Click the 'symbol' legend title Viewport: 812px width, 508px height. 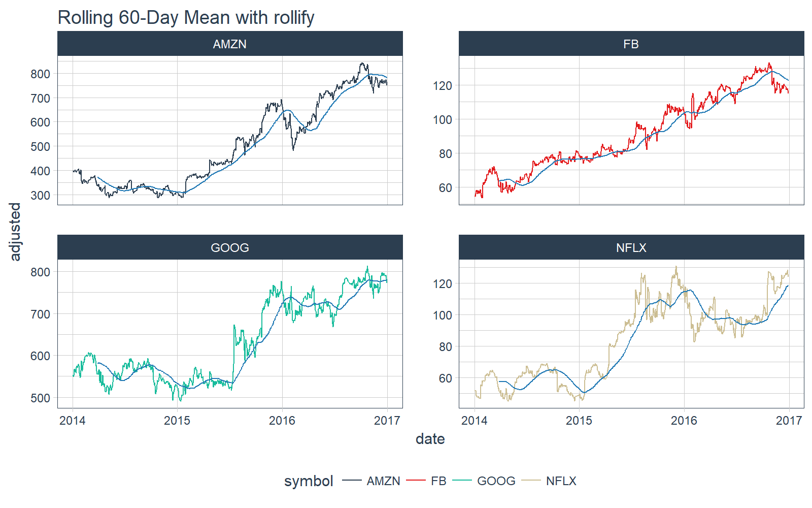(x=309, y=481)
